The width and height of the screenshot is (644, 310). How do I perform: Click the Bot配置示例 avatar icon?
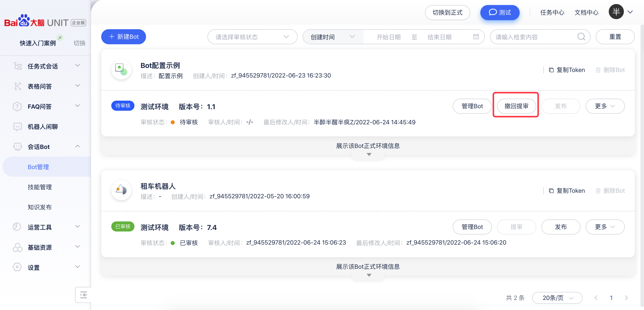click(x=121, y=69)
